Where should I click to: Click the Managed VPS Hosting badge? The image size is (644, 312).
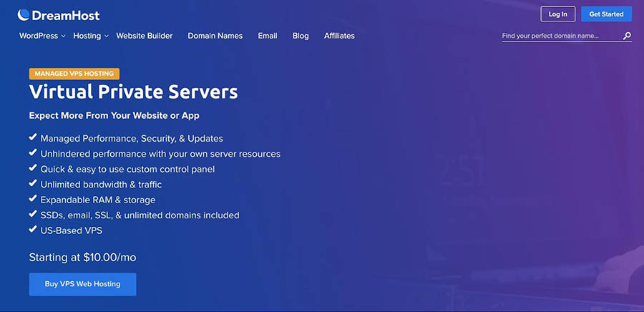point(74,74)
